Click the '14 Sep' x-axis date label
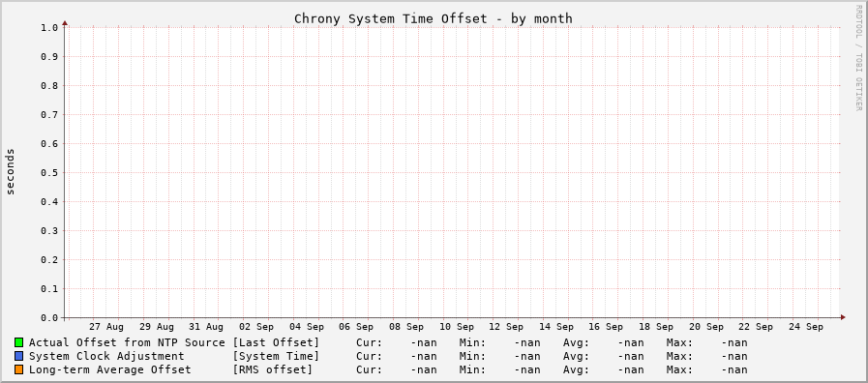The width and height of the screenshot is (868, 383). click(x=555, y=327)
